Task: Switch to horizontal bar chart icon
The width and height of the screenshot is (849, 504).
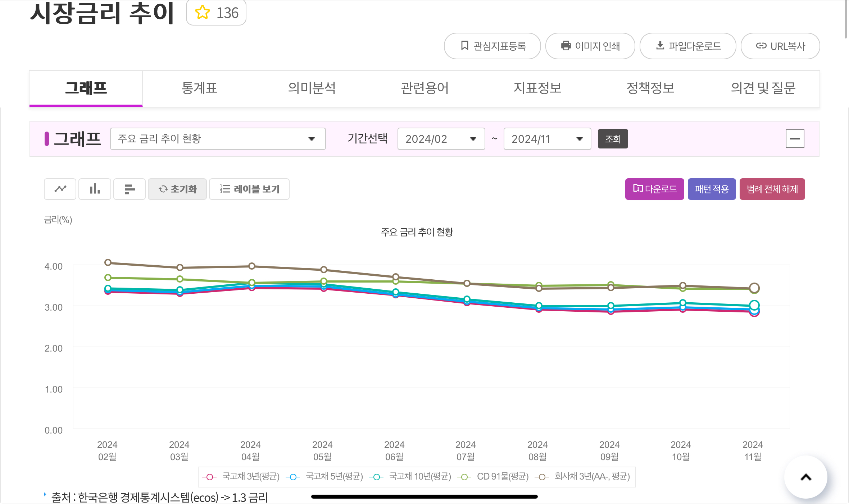Action: pyautogui.click(x=130, y=189)
